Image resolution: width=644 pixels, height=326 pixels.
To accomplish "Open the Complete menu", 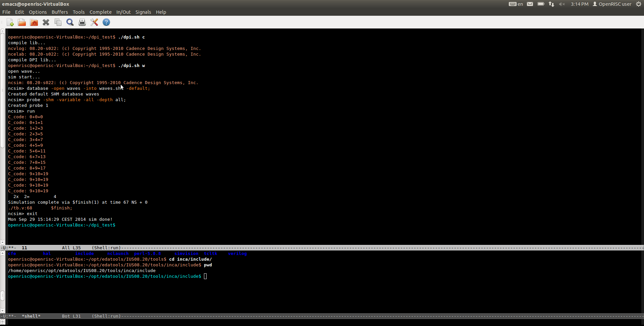I will 101,12.
